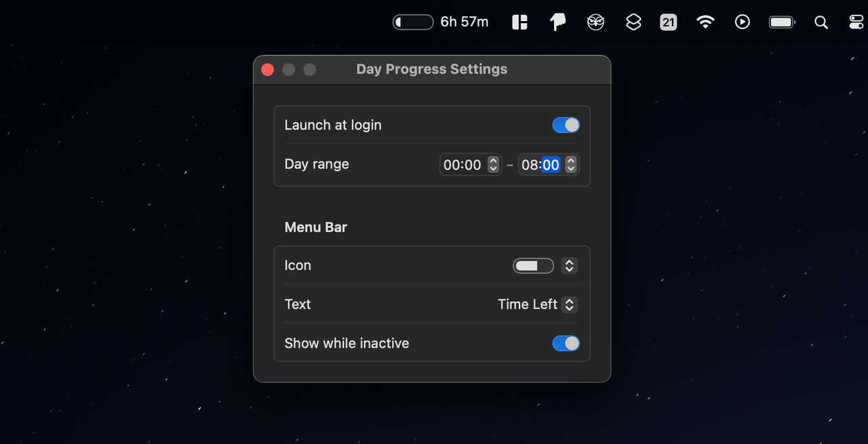Screen dimensions: 868x444
Task: Open the Time Left text dropdown
Action: point(536,304)
